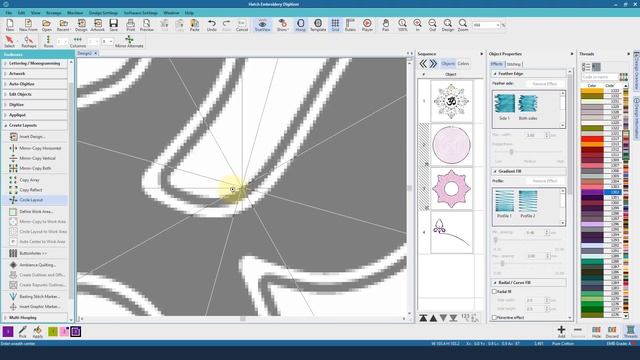Expand the Edit Objects toolbox

pyautogui.click(x=35, y=94)
